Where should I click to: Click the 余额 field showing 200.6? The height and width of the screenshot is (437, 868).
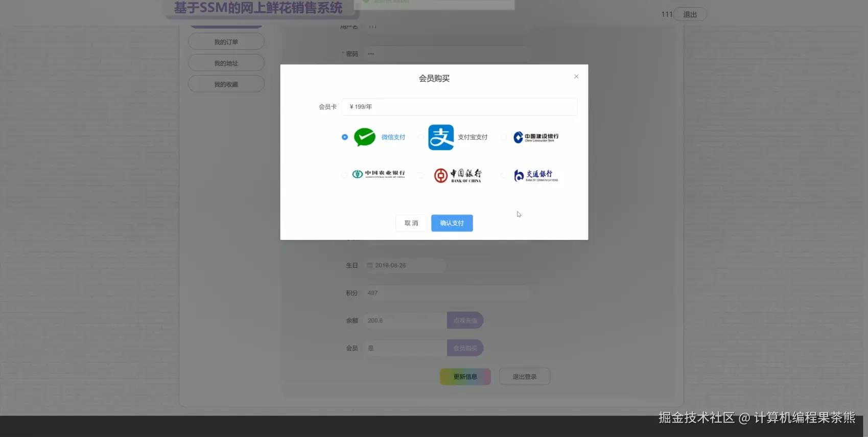tap(405, 320)
